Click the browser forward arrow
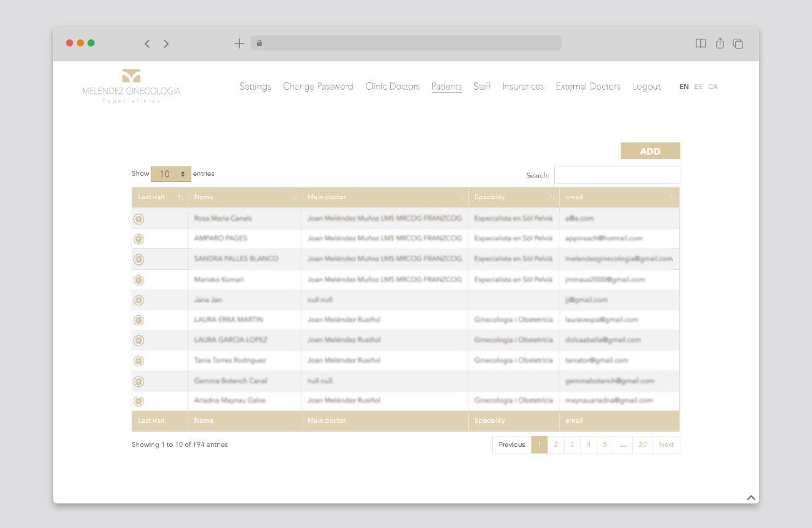The image size is (812, 528). click(166, 44)
